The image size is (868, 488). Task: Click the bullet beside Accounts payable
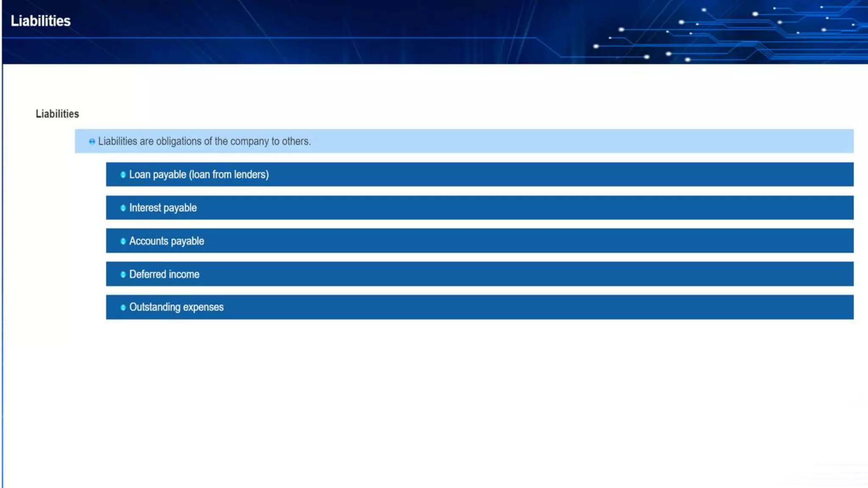point(123,241)
